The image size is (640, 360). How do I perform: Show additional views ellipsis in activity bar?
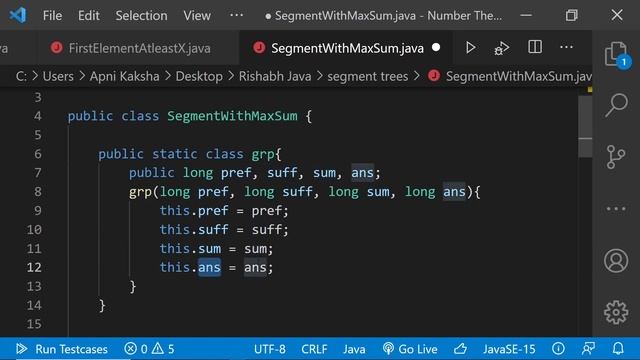point(616,209)
